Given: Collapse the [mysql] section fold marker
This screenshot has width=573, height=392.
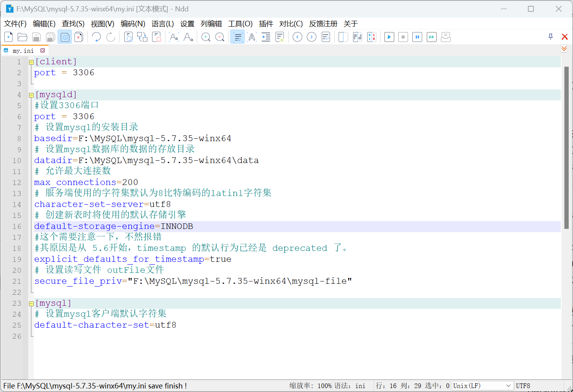Looking at the screenshot, I should [x=31, y=303].
